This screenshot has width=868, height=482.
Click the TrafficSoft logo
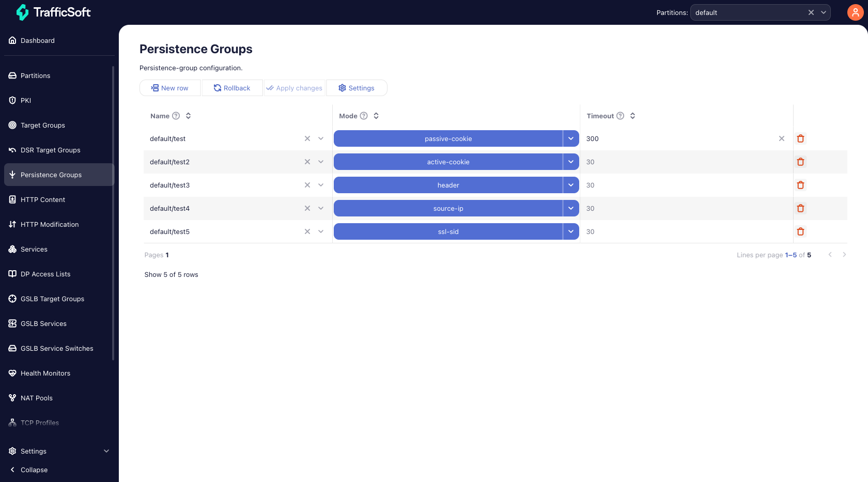click(x=54, y=12)
